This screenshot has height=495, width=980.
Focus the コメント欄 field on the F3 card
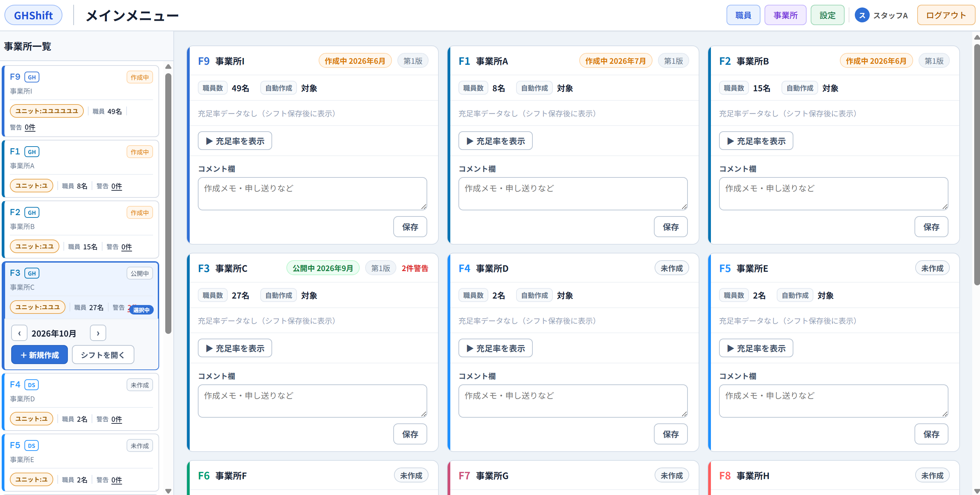click(x=312, y=401)
